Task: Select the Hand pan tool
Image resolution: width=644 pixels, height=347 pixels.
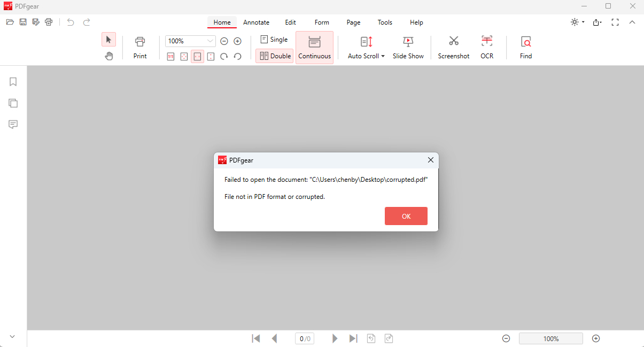Action: coord(108,56)
